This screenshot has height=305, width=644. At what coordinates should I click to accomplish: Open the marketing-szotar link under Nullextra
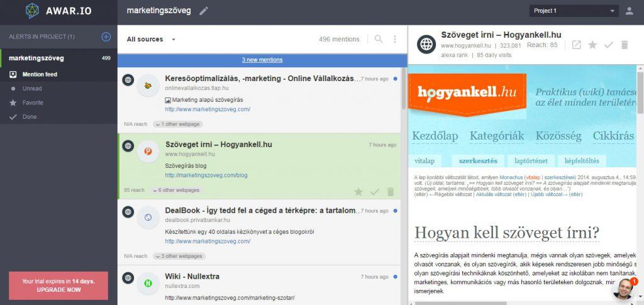coord(230,297)
